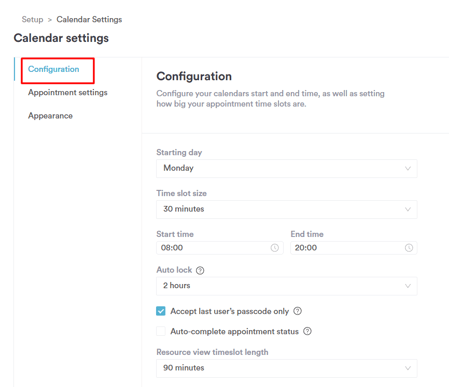Show help for Auto-complete appointment status
Image resolution: width=449 pixels, height=387 pixels.
307,331
